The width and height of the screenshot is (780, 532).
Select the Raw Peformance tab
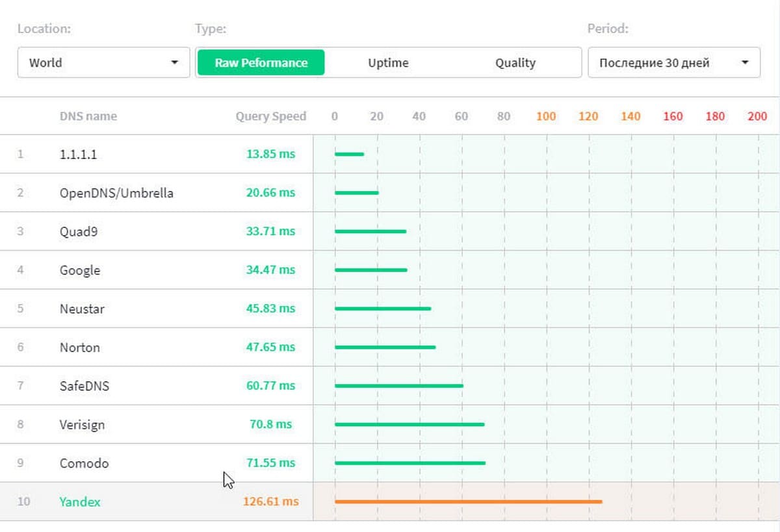point(261,63)
